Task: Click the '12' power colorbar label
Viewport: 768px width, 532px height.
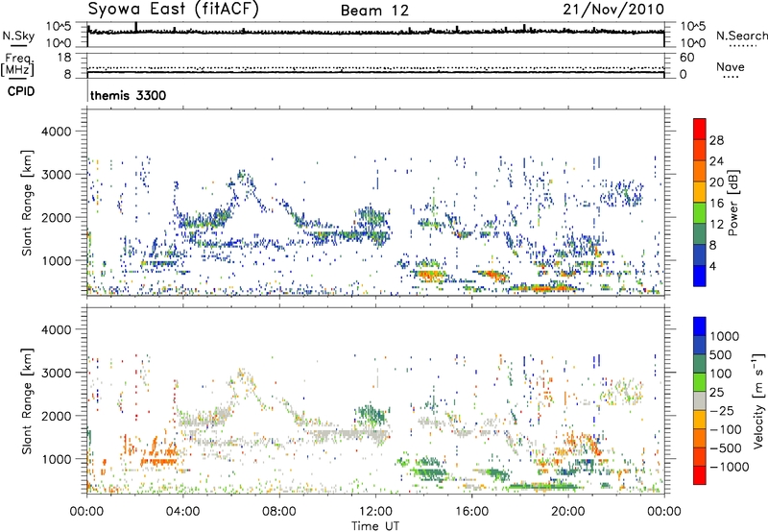Action: pos(716,225)
